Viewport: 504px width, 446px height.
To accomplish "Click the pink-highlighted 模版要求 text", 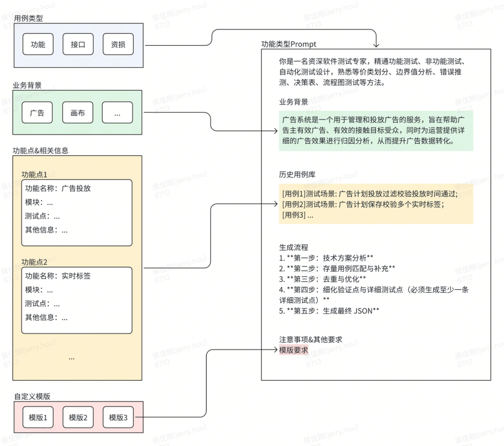I will pyautogui.click(x=294, y=350).
